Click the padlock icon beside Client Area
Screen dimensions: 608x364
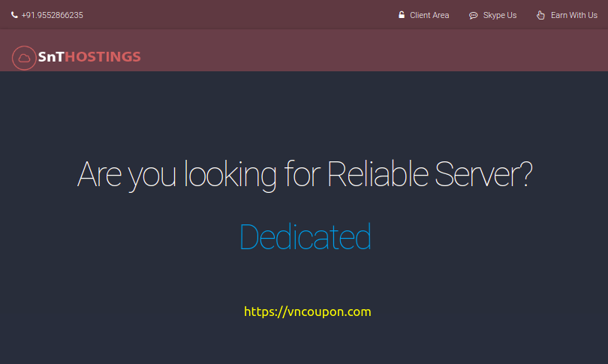pos(402,15)
